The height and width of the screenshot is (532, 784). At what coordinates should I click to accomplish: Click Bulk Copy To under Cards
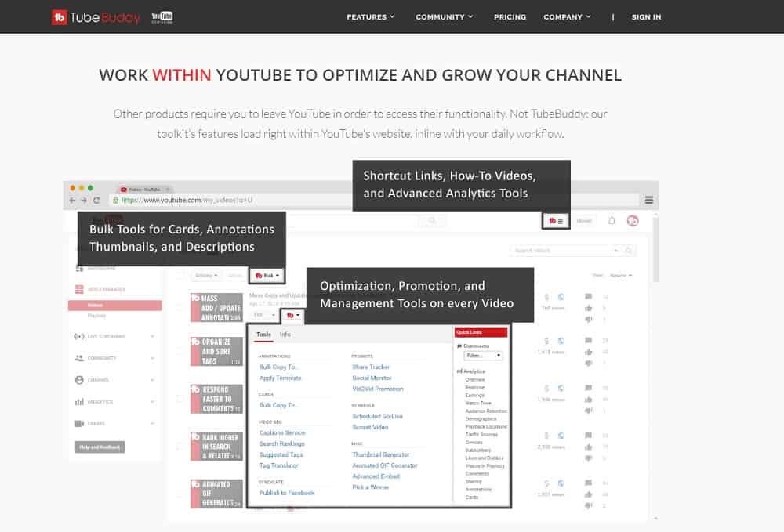[x=278, y=406]
